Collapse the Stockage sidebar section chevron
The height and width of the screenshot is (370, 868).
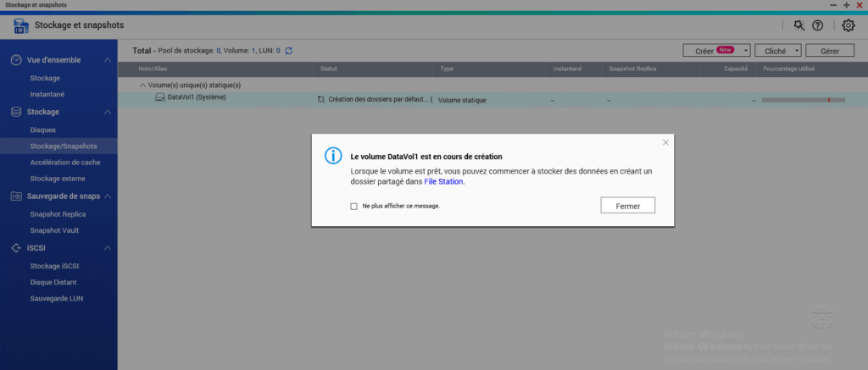108,112
